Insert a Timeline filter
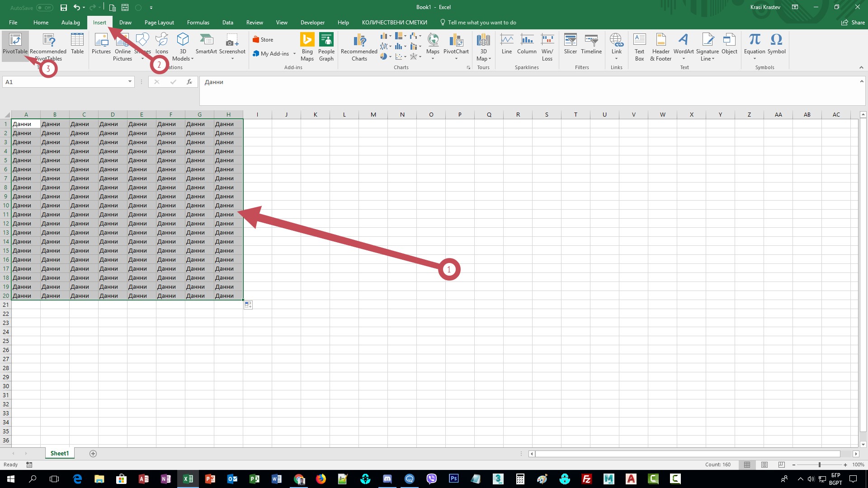This screenshot has height=488, width=868. 591,45
